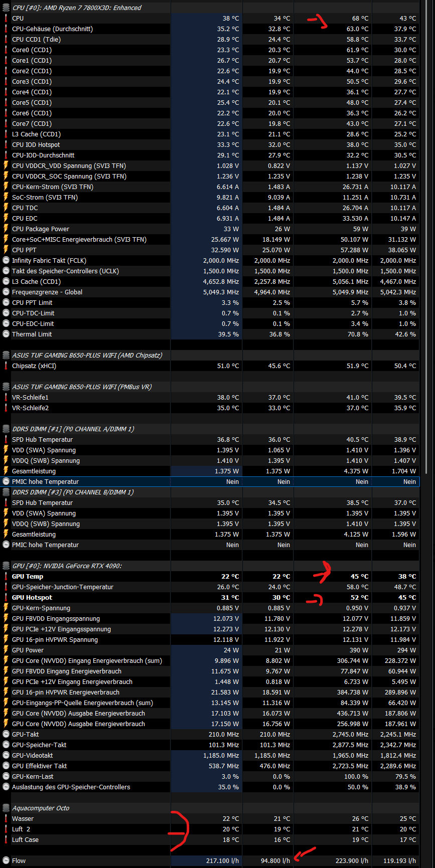Select Auslastung des GPU-Speicher-Controllers row

point(210,787)
